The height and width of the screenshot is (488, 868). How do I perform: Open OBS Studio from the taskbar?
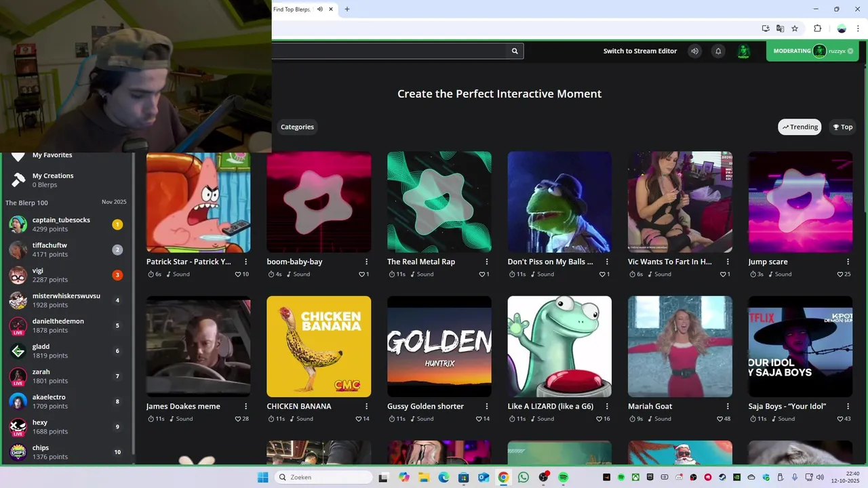pyautogui.click(x=543, y=477)
